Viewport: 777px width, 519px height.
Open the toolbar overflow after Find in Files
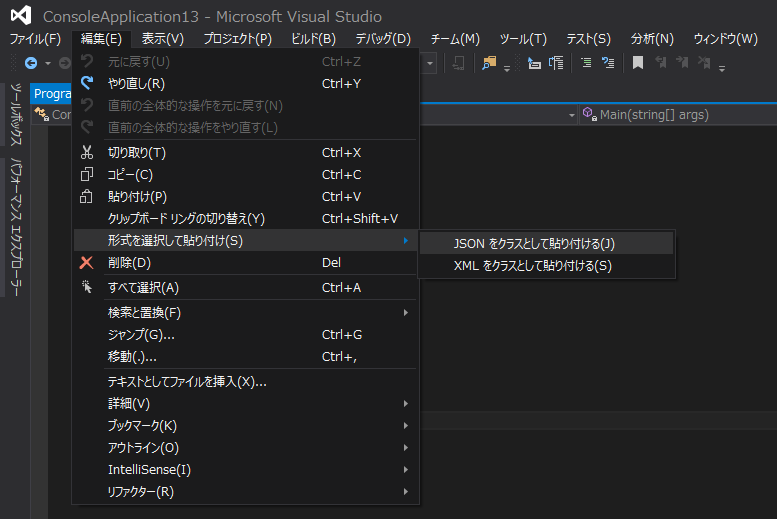[x=506, y=68]
